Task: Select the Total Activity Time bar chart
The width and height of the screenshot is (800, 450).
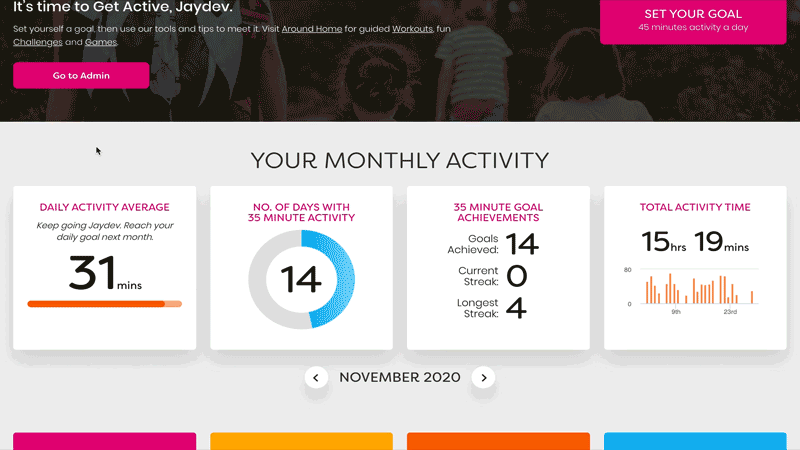Action: tap(694, 290)
